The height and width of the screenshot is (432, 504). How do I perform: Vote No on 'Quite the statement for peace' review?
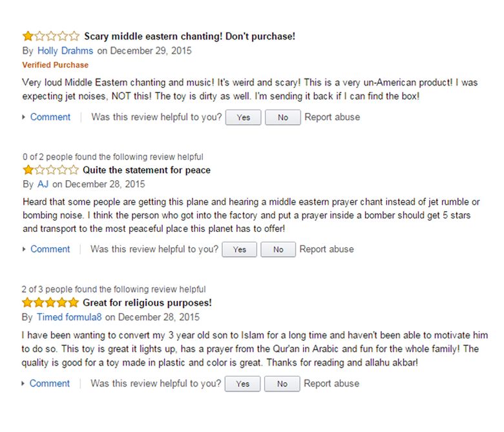(x=278, y=249)
